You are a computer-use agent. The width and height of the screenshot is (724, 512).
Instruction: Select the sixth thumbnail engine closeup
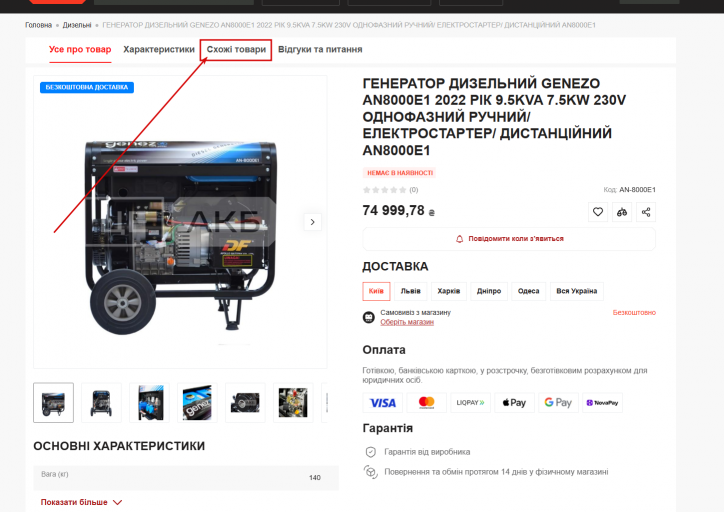point(293,403)
